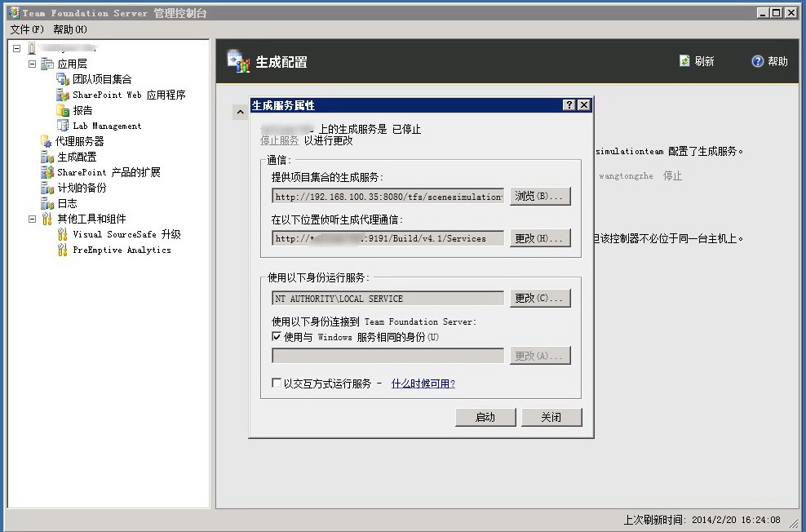Screen dimensions: 806x532
Task: Select 日志 tree item
Action: coord(68,203)
